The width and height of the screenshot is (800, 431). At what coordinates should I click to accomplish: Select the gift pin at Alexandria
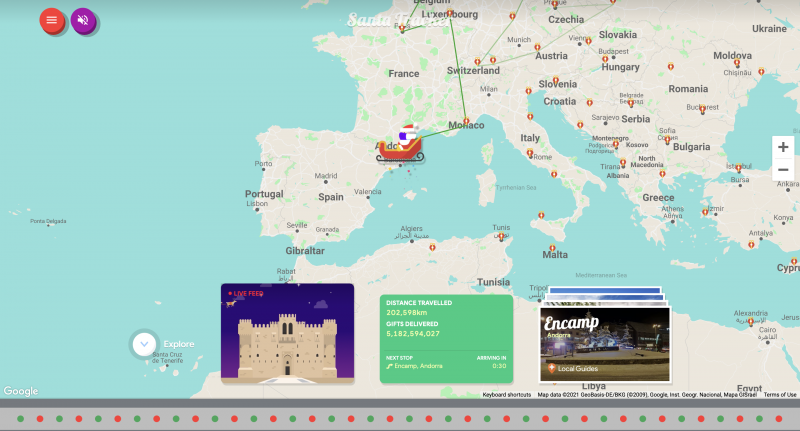click(x=751, y=321)
